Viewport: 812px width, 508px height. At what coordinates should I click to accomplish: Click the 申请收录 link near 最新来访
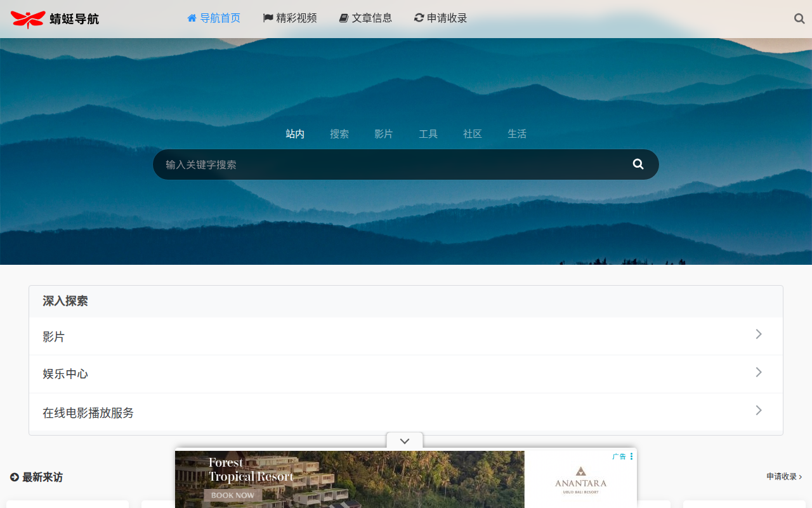click(784, 477)
